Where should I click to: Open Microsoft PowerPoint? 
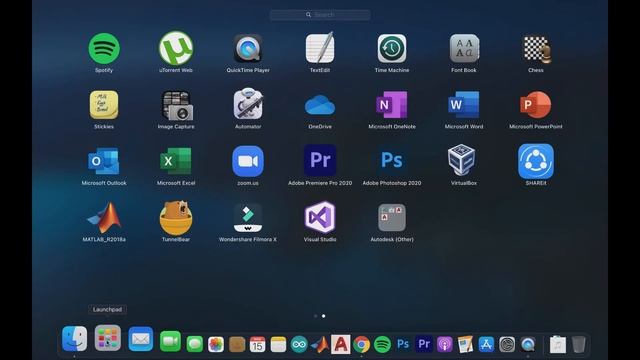pyautogui.click(x=536, y=105)
